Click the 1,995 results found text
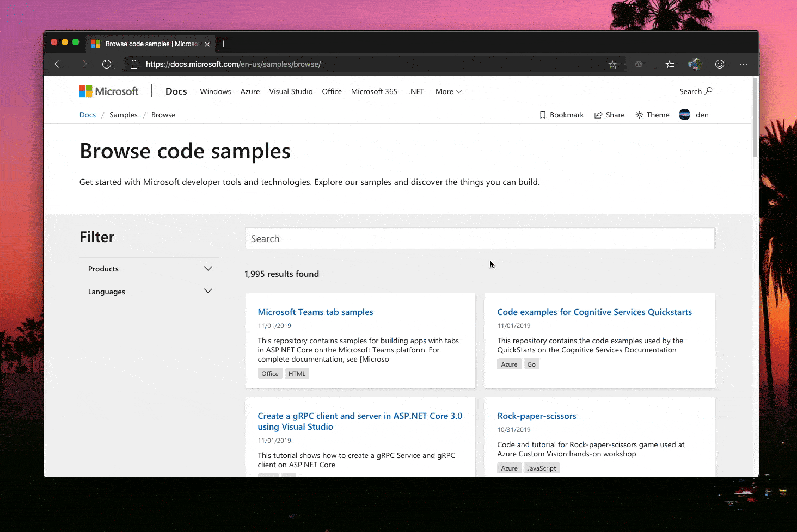Viewport: 797px width, 532px height. pyautogui.click(x=282, y=274)
